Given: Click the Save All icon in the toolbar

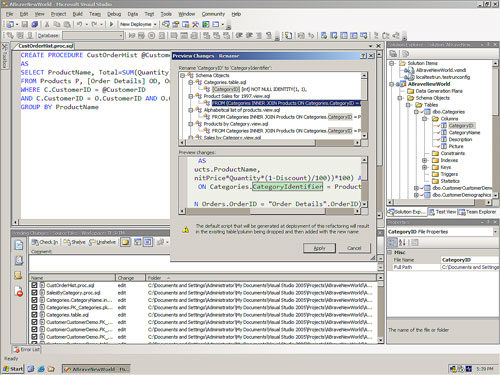Looking at the screenshot, I should coord(34,24).
